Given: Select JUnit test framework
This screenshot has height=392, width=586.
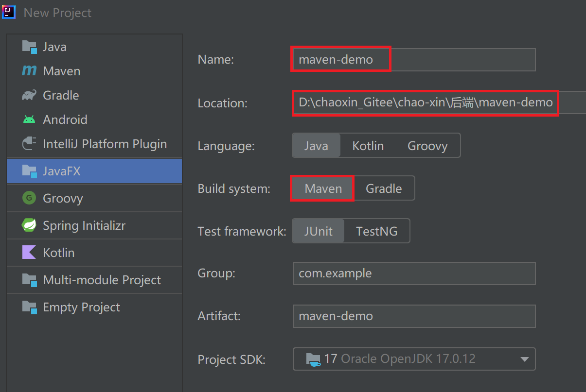Looking at the screenshot, I should [x=319, y=231].
